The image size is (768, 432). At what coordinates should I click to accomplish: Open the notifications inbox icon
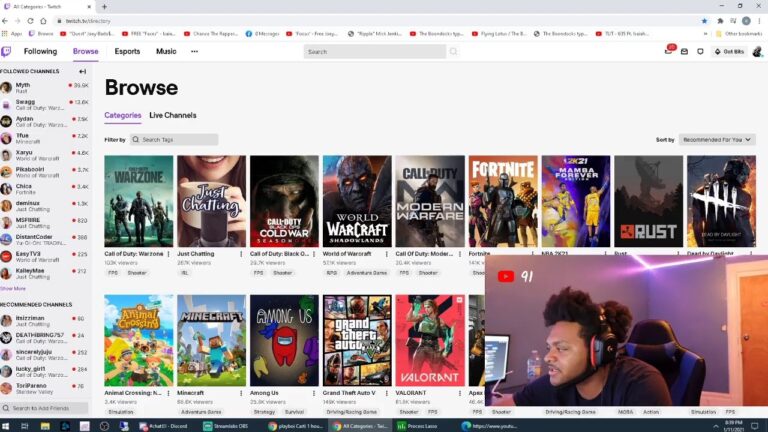[x=669, y=51]
